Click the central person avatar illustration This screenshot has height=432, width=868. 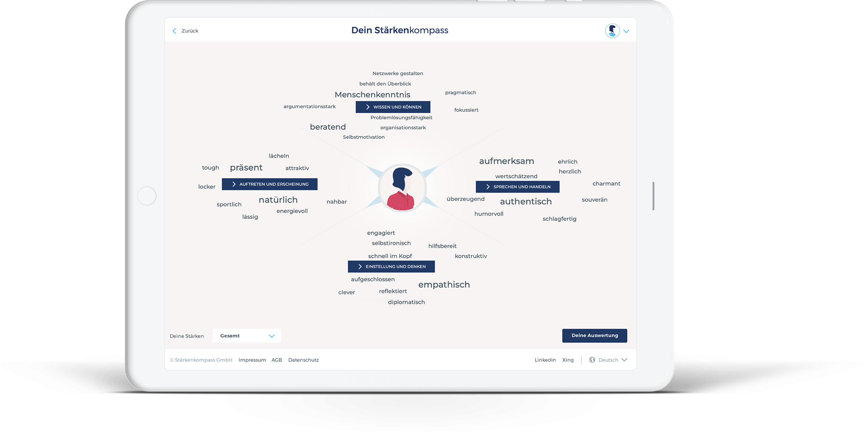pyautogui.click(x=402, y=189)
